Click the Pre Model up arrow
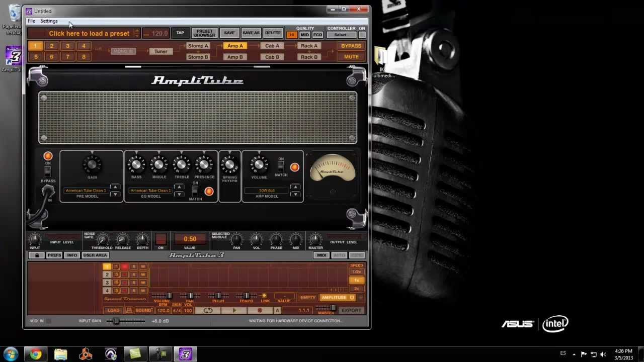This screenshot has width=644, height=362. pos(115,188)
